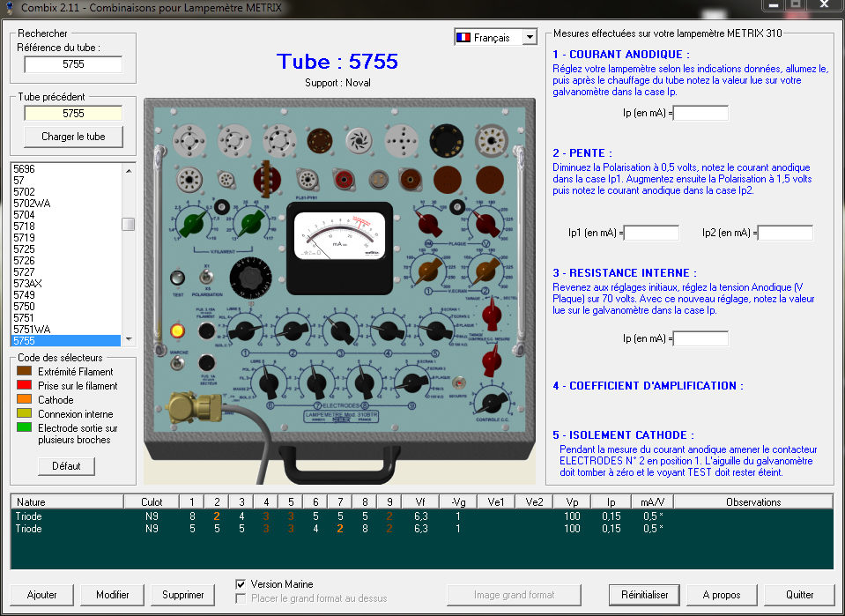Click electrode selector knob number 8
Screen dimensions: 845x616
click(365, 383)
